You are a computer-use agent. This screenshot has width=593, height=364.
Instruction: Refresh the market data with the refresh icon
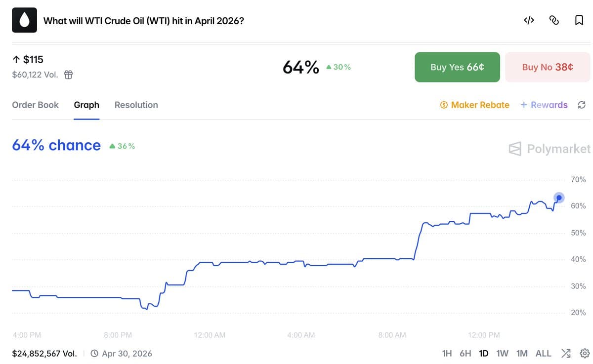(x=582, y=105)
